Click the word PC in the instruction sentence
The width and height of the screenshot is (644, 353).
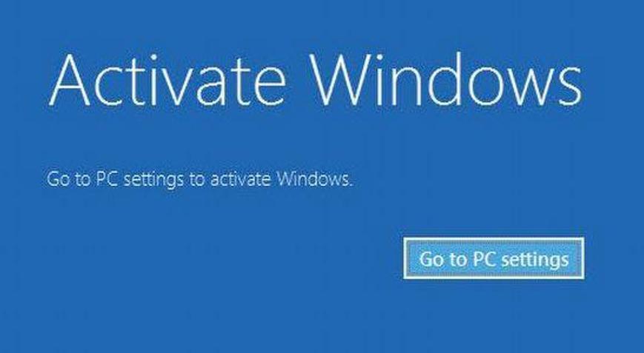click(x=106, y=179)
